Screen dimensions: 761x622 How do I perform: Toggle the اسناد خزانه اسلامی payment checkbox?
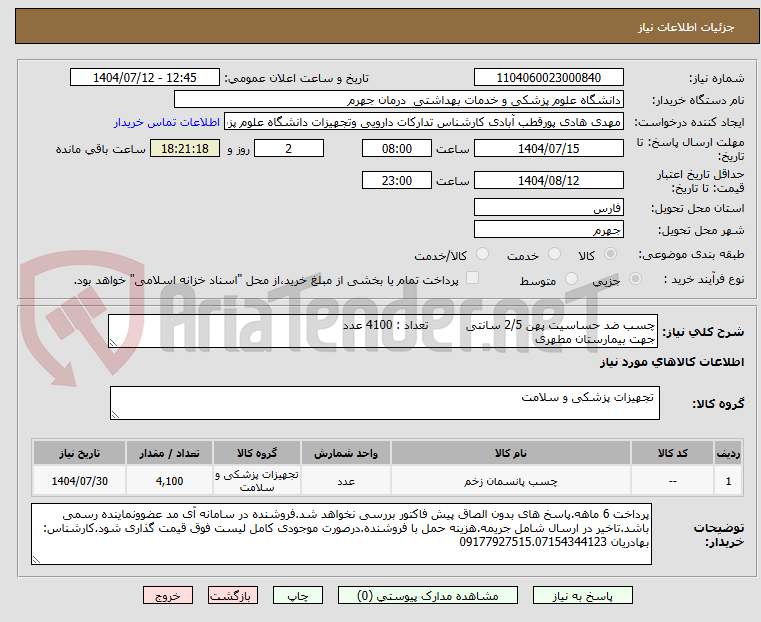[472, 278]
